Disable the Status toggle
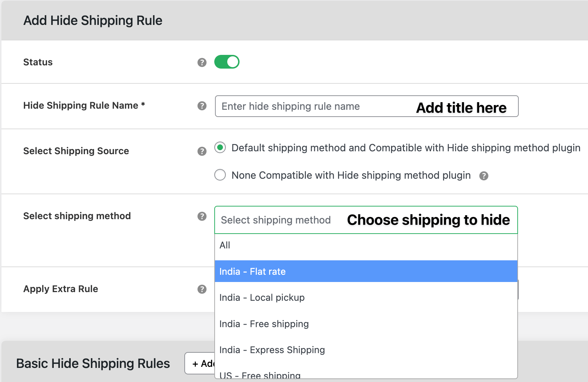 227,62
